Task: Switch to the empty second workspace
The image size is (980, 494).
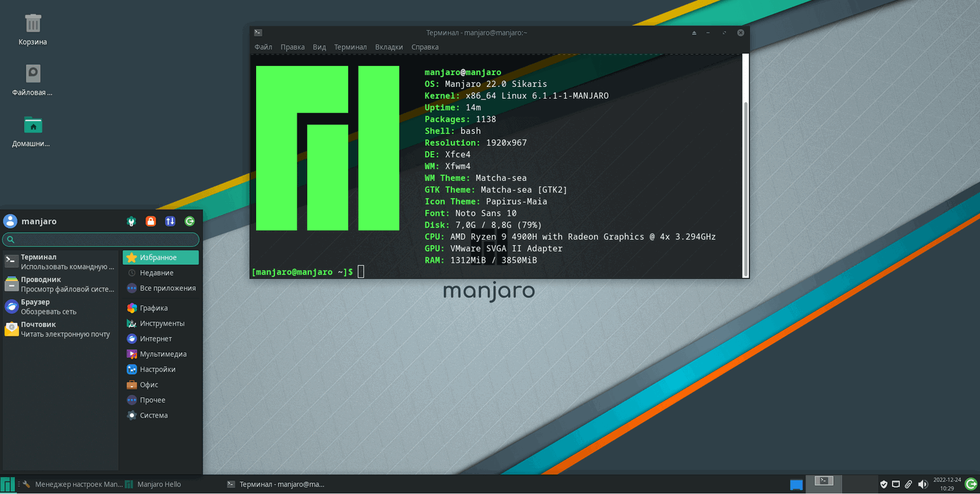Action: pos(859,484)
